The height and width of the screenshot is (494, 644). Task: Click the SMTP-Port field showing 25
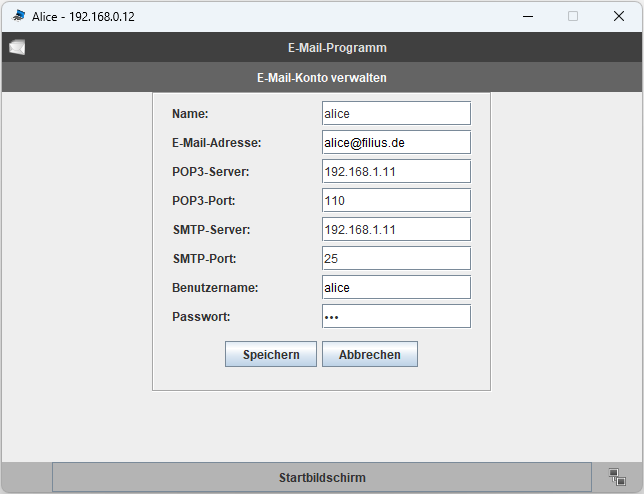click(x=396, y=258)
